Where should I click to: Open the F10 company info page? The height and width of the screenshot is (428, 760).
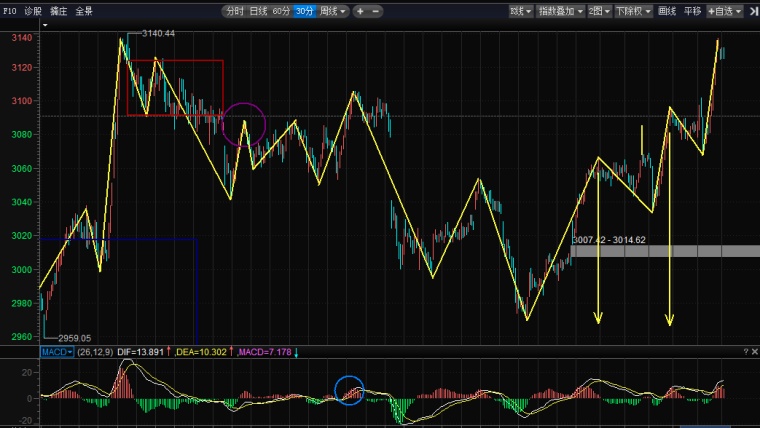pos(9,11)
